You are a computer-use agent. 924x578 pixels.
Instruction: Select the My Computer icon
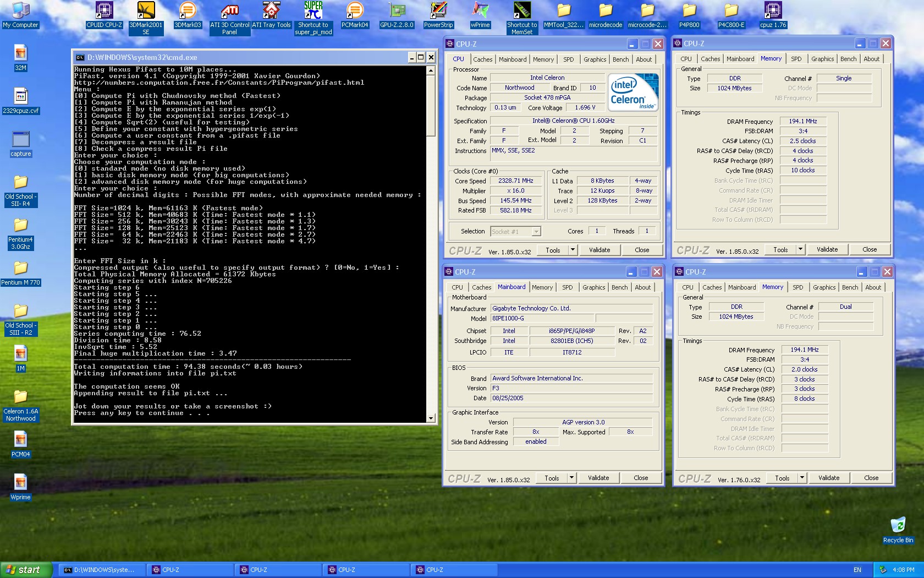20,15
